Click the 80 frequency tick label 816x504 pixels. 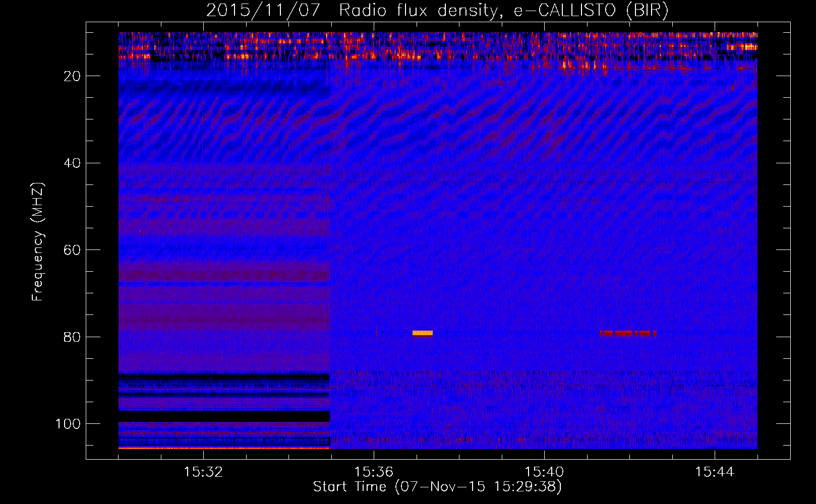(x=72, y=337)
